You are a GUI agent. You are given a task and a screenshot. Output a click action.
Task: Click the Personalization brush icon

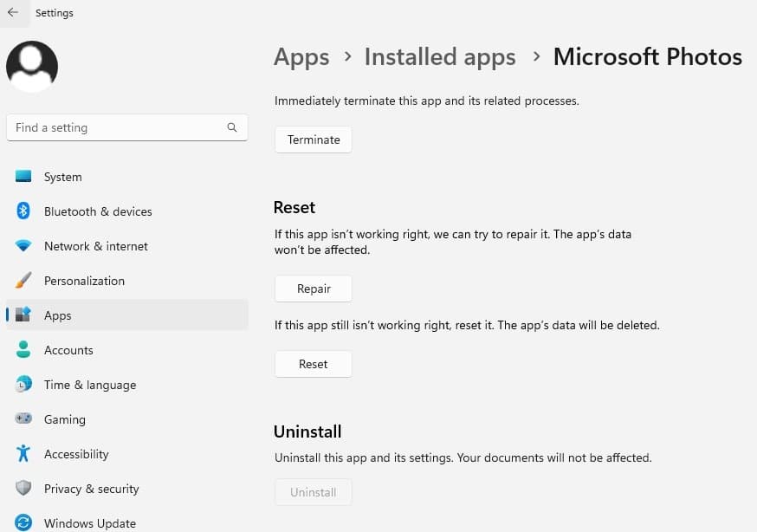(x=23, y=280)
